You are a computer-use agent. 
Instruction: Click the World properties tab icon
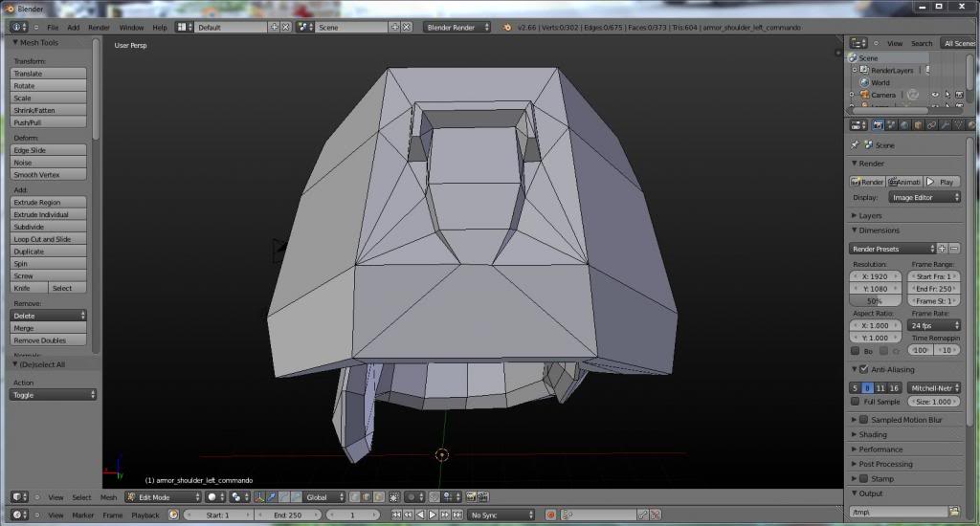tap(904, 124)
